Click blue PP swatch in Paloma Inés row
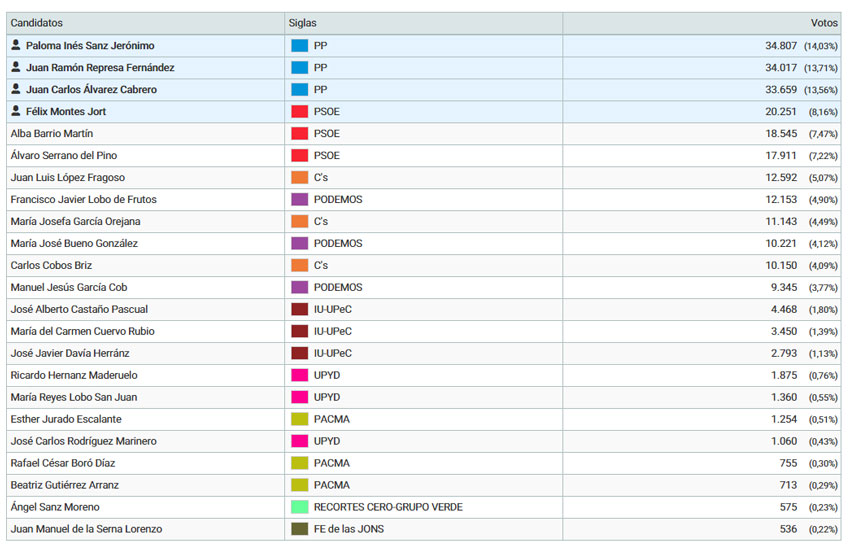The height and width of the screenshot is (550, 850). tap(299, 46)
